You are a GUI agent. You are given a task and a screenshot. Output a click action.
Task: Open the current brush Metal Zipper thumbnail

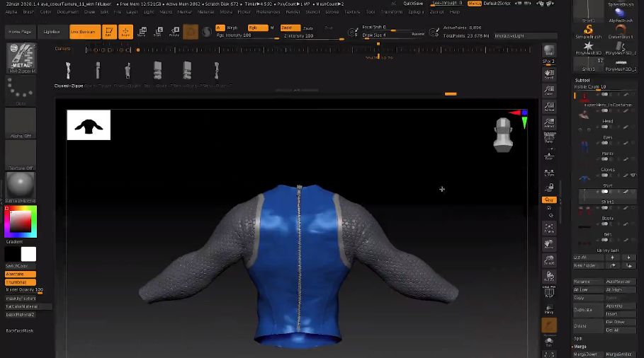point(21,58)
